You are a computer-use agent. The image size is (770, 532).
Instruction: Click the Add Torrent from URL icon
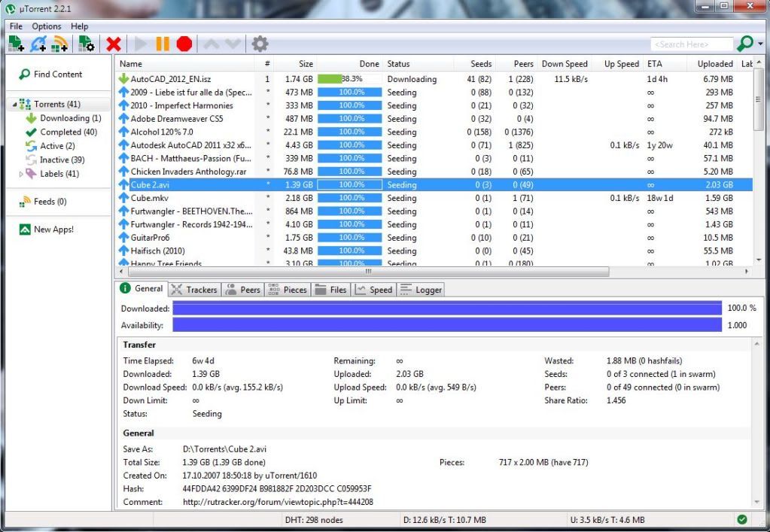pyautogui.click(x=38, y=44)
